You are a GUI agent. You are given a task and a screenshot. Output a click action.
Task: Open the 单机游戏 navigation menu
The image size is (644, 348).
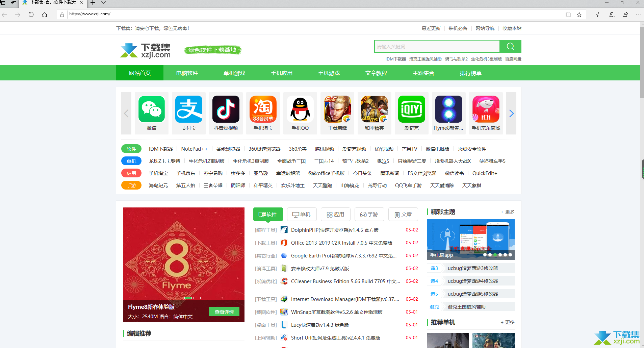pyautogui.click(x=234, y=73)
